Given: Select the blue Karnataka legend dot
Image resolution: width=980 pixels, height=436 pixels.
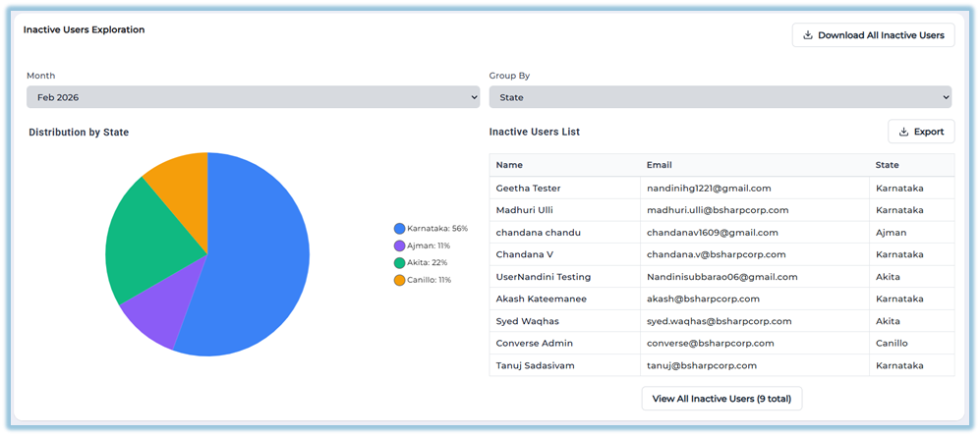Looking at the screenshot, I should 399,228.
